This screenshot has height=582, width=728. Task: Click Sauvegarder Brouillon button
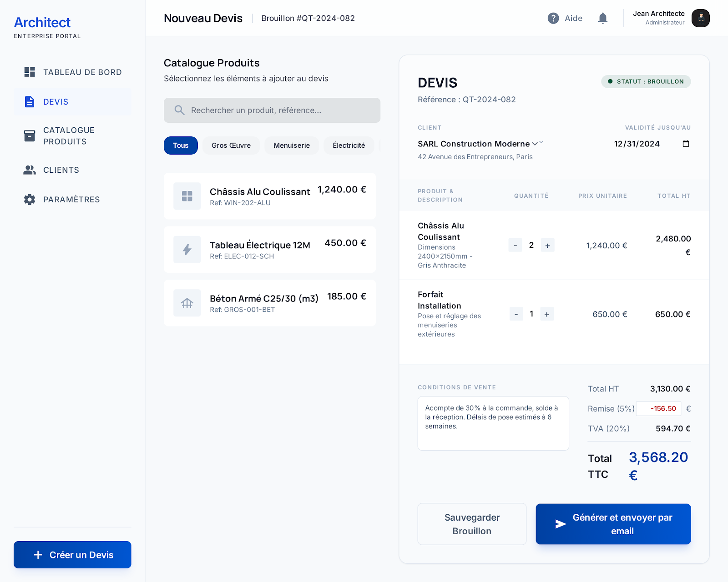tap(472, 524)
